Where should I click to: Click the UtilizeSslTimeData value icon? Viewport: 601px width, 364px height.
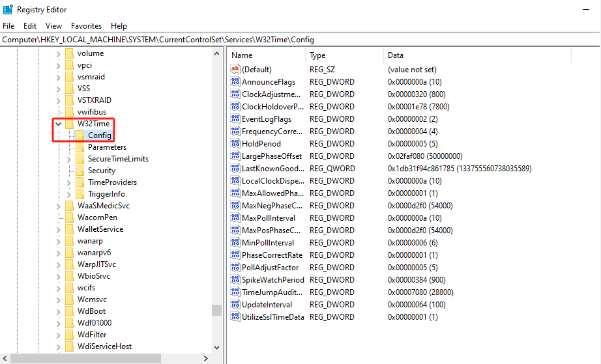coord(235,317)
